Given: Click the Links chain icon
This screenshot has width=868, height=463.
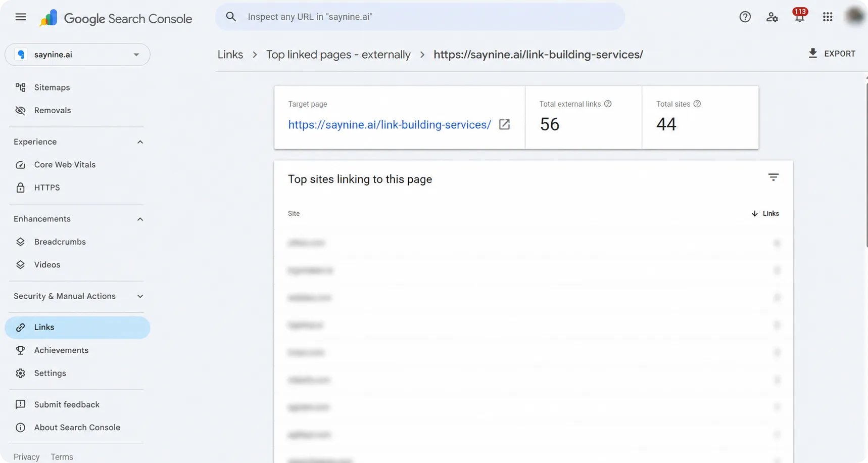Looking at the screenshot, I should [20, 328].
